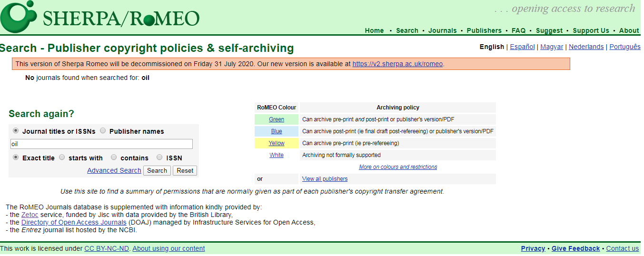Choose the Publisher names radio option
Image resolution: width=644 pixels, height=256 pixels.
pos(103,131)
